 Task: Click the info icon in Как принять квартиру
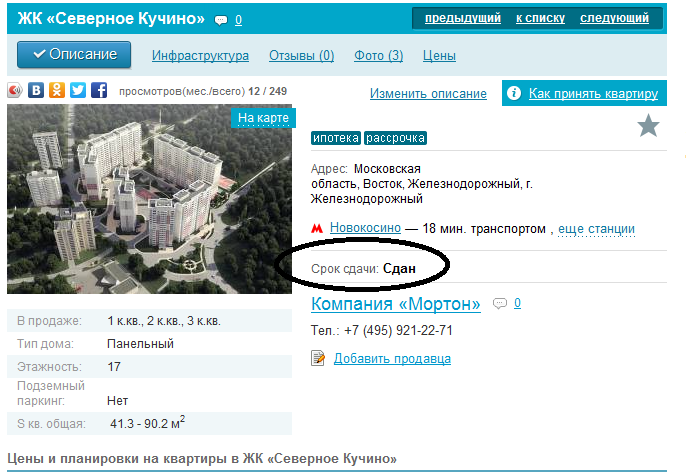(514, 93)
